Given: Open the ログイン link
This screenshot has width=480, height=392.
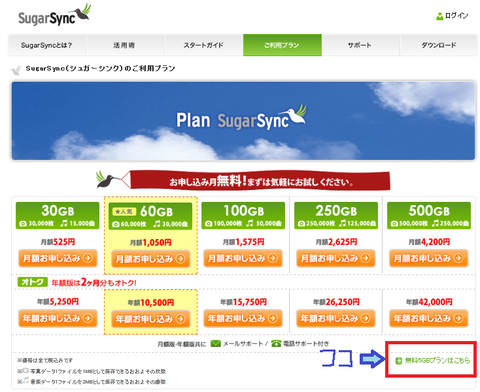Looking at the screenshot, I should [x=456, y=16].
